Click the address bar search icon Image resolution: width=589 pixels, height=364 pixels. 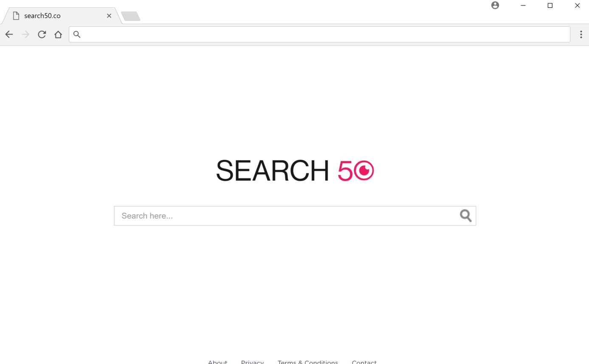pos(77,34)
